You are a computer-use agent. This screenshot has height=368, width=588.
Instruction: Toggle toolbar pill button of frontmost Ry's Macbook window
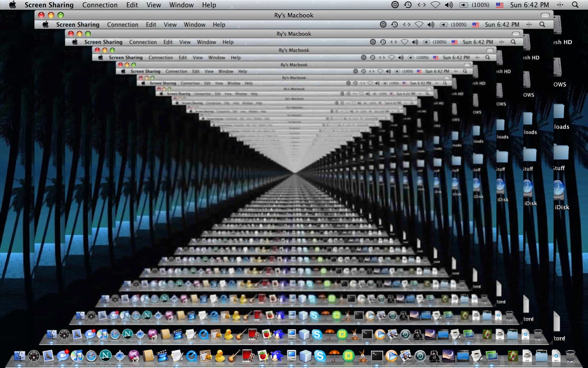pos(545,15)
